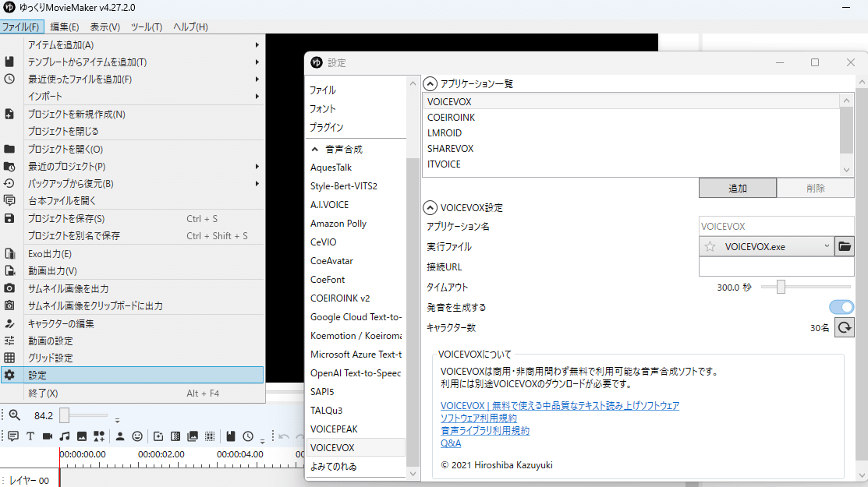The width and height of the screenshot is (868, 487).
Task: Add a scene item using the stacked-images icon
Action: [193, 436]
